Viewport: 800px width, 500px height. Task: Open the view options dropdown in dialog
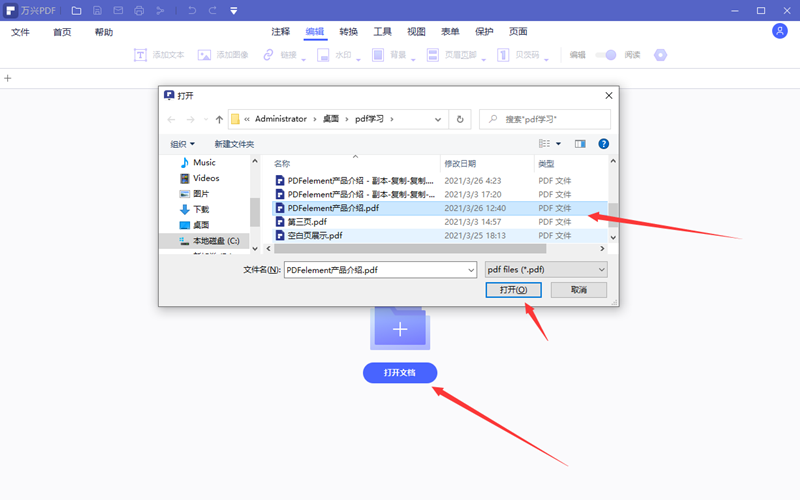point(557,144)
